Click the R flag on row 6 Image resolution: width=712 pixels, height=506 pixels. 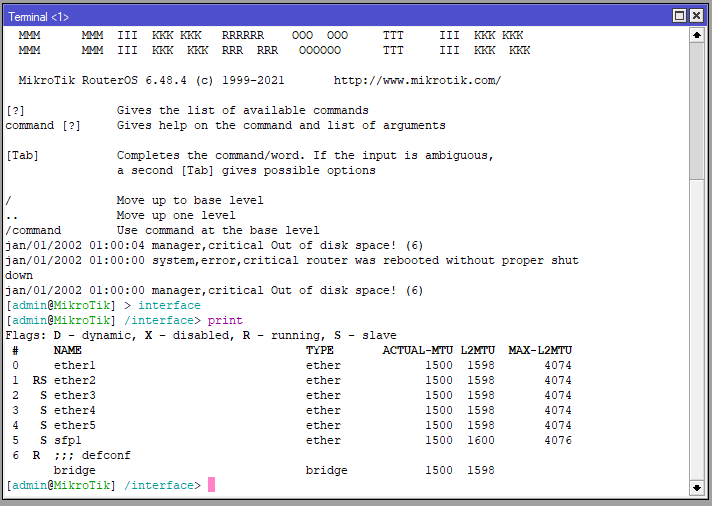[36, 455]
